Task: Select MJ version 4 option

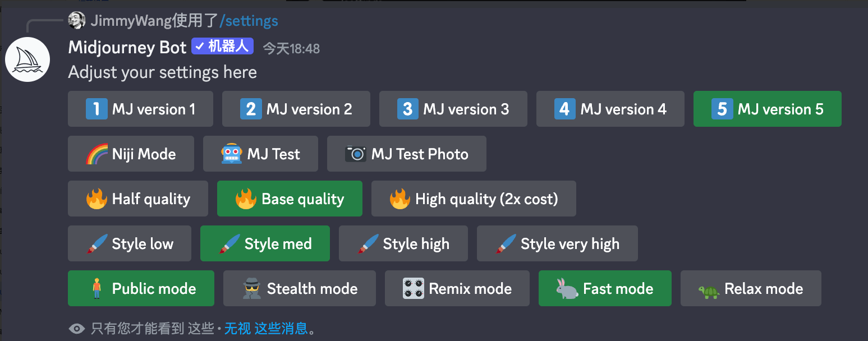Action: 610,109
